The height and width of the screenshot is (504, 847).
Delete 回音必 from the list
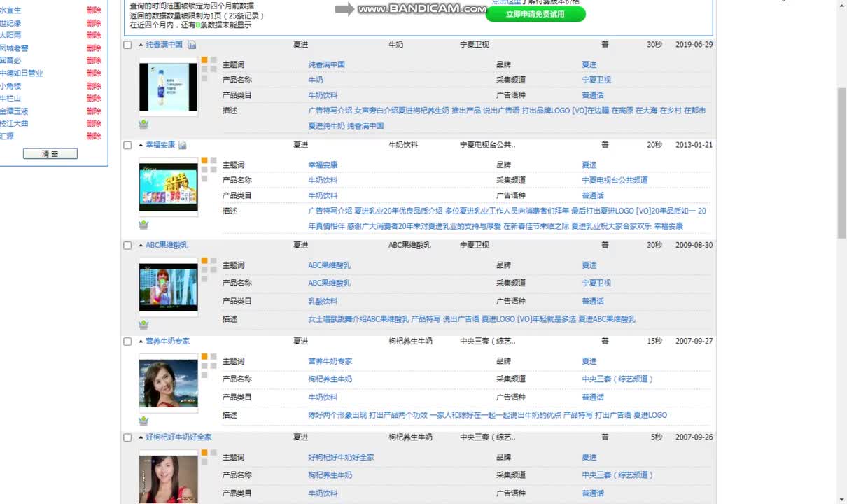(x=94, y=60)
